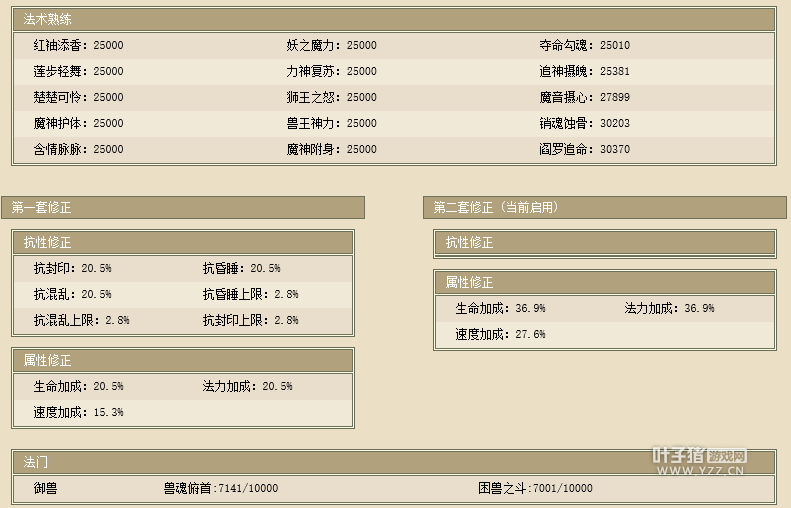Select the 抗混乱上限 2.8% entry
Screen dimensions: 791x508
[81, 321]
